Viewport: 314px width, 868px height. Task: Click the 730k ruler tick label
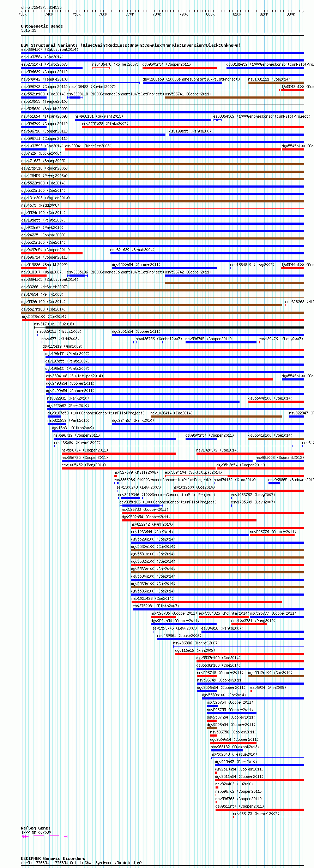(x=22, y=14)
